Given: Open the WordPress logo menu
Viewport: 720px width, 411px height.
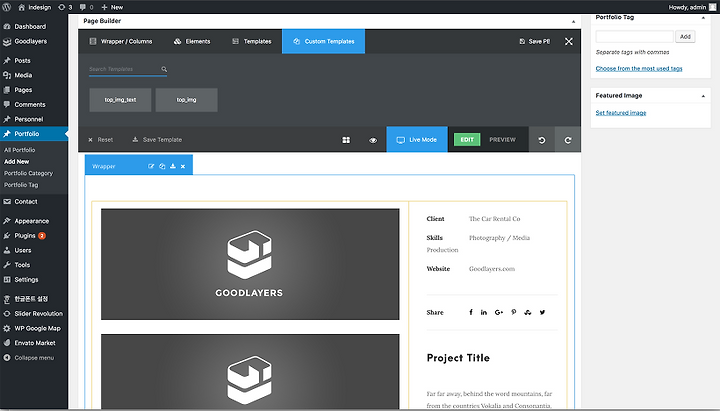Looking at the screenshot, I should point(6,7).
